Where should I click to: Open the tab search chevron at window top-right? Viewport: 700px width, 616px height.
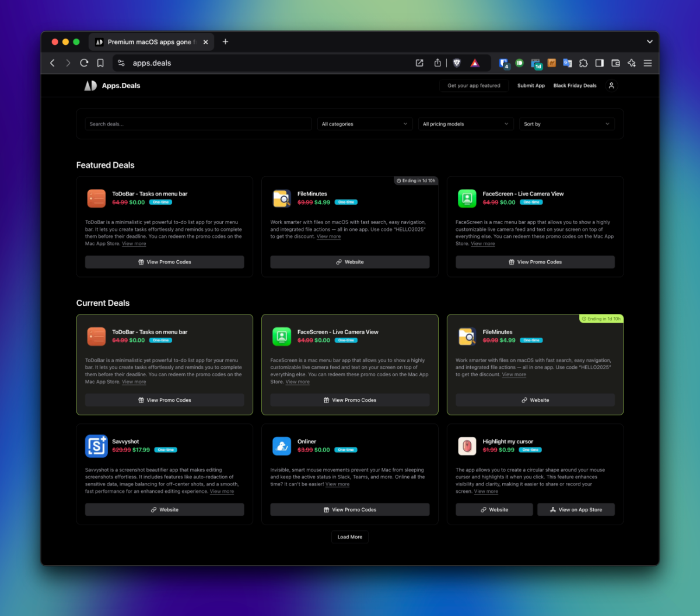pos(649,42)
